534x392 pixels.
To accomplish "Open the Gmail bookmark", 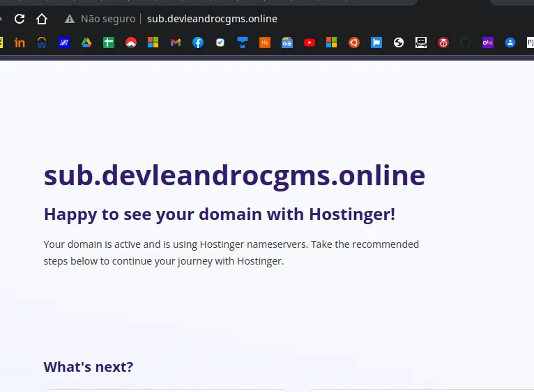I will coord(176,42).
